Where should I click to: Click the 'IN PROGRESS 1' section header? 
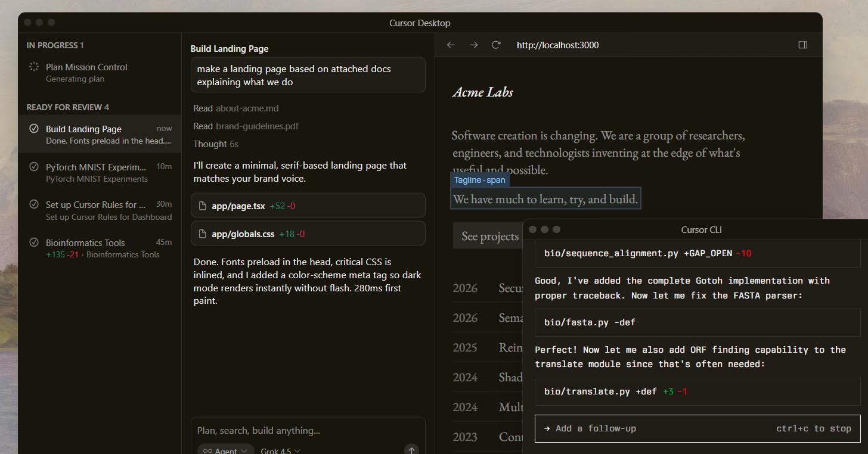[55, 45]
